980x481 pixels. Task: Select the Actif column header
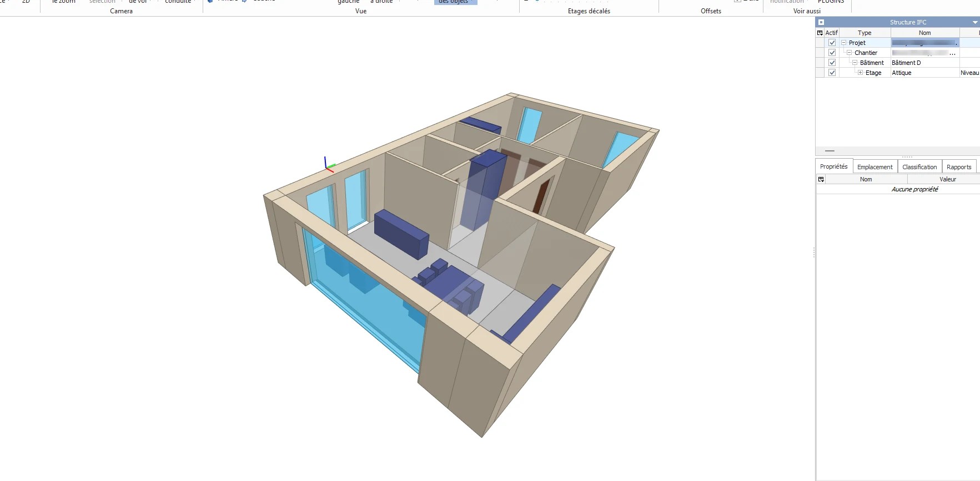coord(831,33)
